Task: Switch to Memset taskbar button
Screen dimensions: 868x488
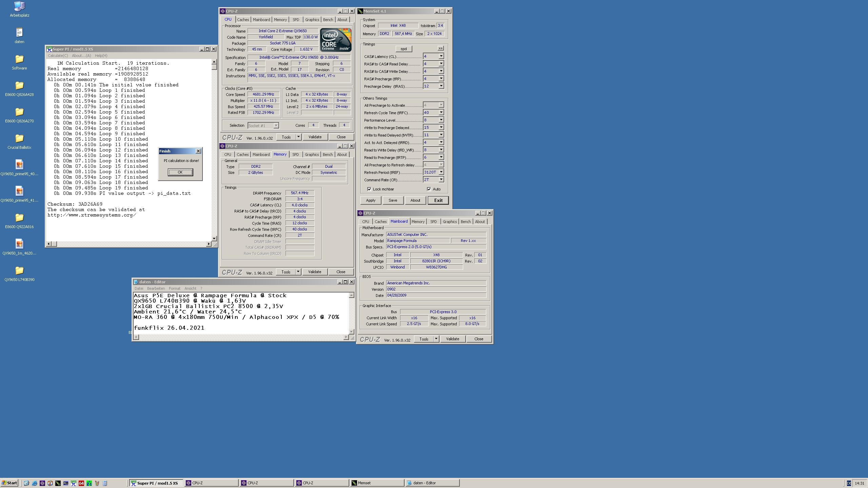Action: click(377, 483)
